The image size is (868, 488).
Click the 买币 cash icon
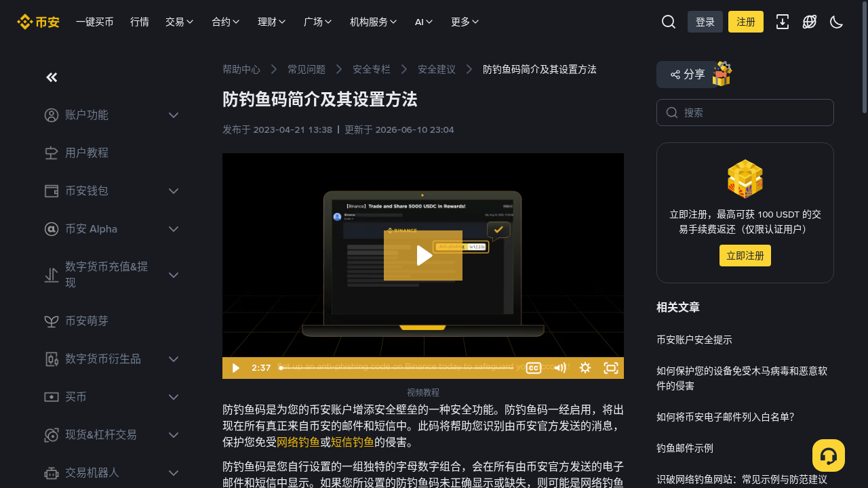coord(52,397)
